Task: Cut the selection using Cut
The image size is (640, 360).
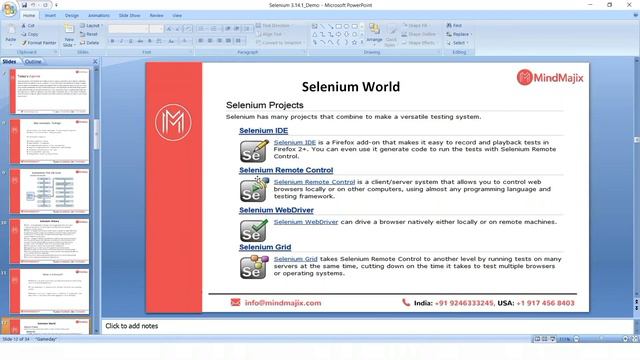Action: 28,26
